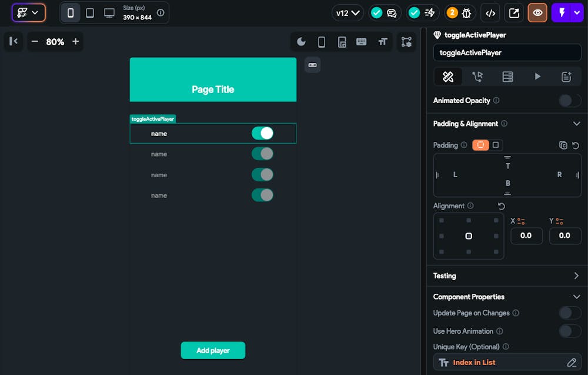Reset the alignment value
The height and width of the screenshot is (375, 588).
click(502, 206)
